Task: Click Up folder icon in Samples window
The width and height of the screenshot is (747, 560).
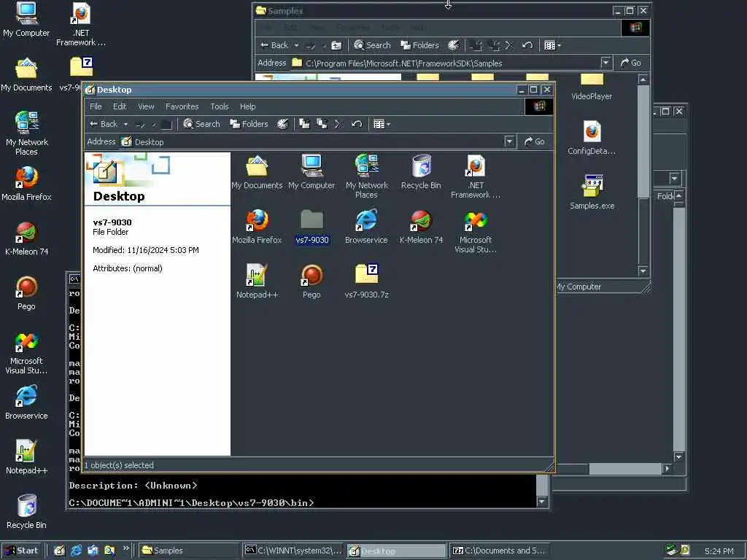Action: (x=336, y=45)
